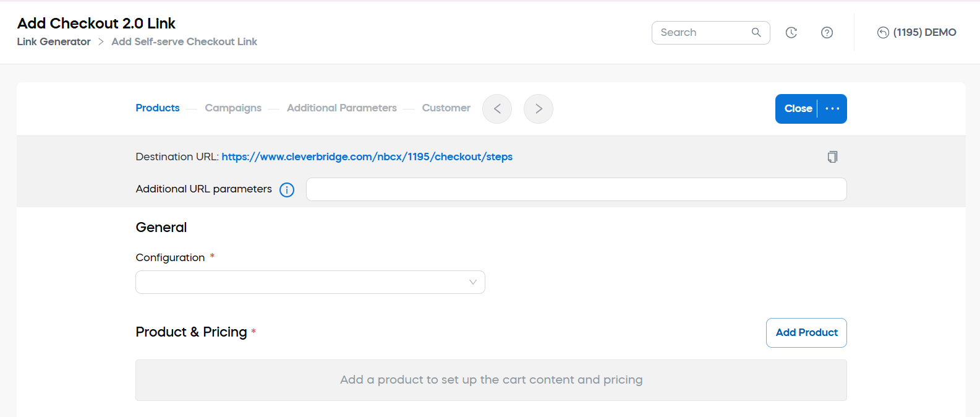Click the account switch icon beside (1195) DEMO
980x417 pixels.
click(883, 33)
